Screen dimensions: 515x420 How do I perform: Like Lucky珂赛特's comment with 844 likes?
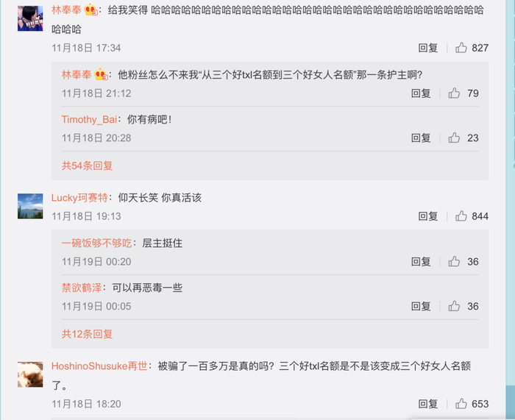tap(461, 216)
